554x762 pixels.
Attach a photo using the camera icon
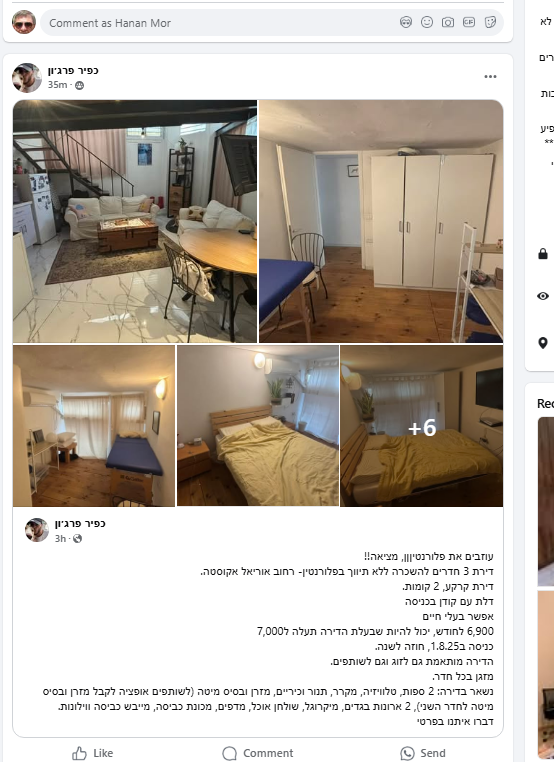coord(448,22)
